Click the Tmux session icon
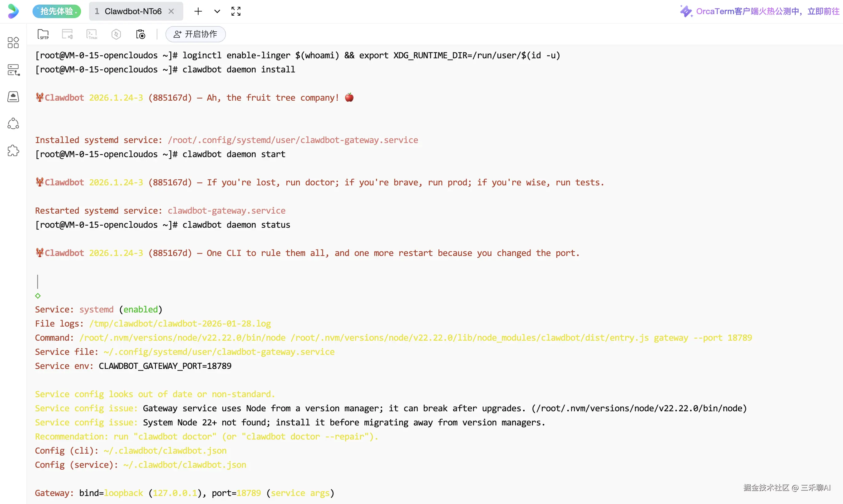Image resolution: width=843 pixels, height=504 pixels. (92, 34)
